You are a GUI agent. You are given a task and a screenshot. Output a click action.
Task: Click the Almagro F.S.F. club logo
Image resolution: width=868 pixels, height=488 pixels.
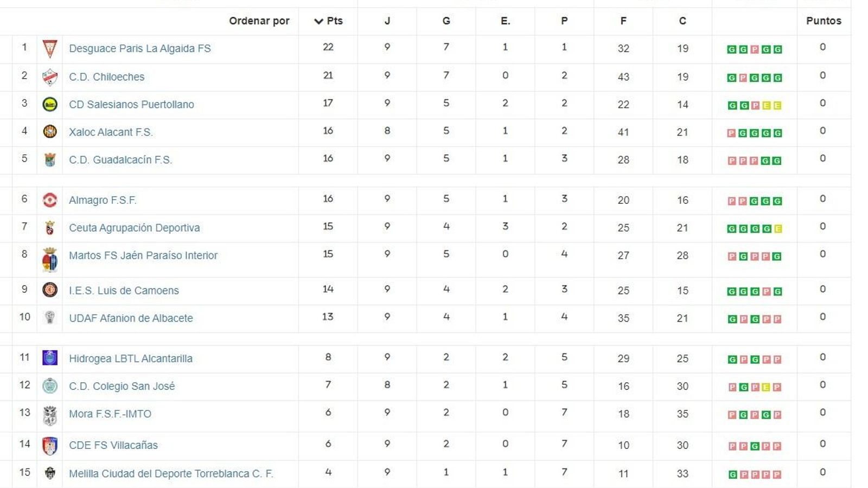click(49, 199)
